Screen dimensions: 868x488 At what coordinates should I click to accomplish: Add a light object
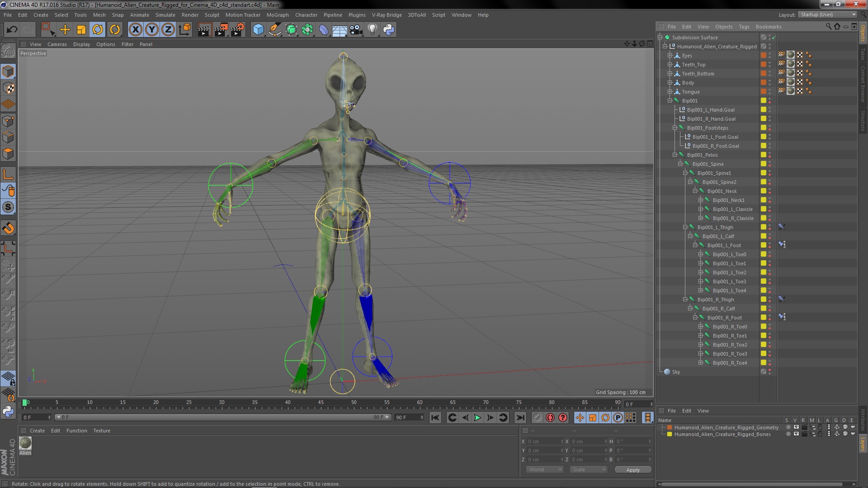[x=373, y=30]
